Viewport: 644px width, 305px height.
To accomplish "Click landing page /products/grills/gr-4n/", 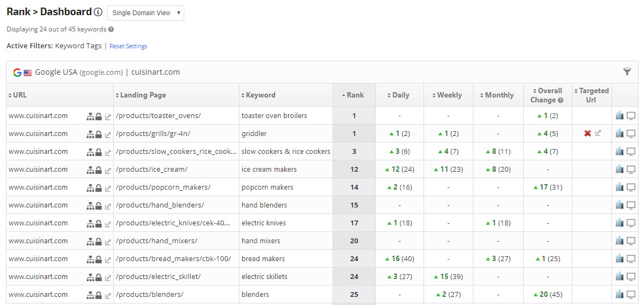I will [x=153, y=134].
